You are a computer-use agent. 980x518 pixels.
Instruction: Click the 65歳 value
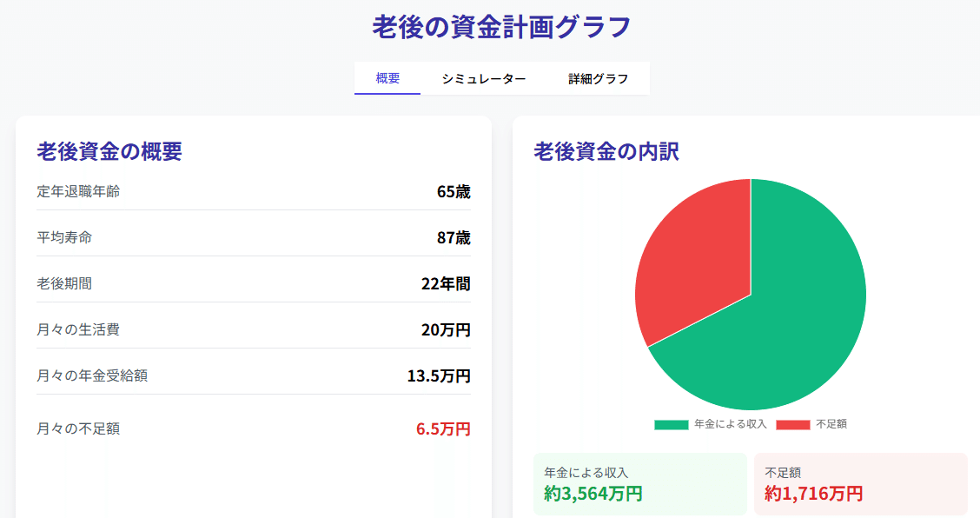tap(454, 192)
